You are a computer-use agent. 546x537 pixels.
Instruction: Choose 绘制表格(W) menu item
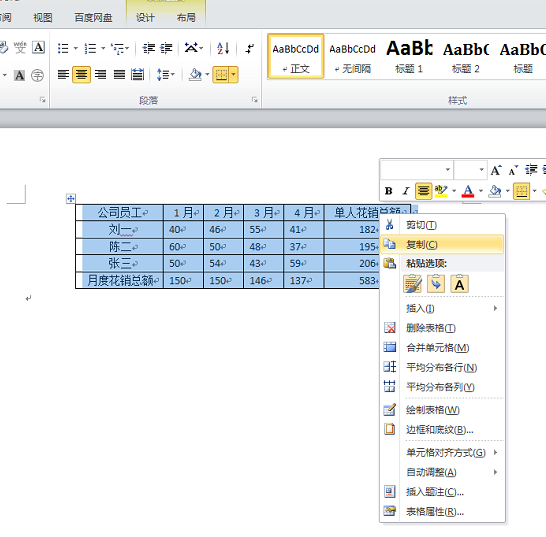pos(442,410)
